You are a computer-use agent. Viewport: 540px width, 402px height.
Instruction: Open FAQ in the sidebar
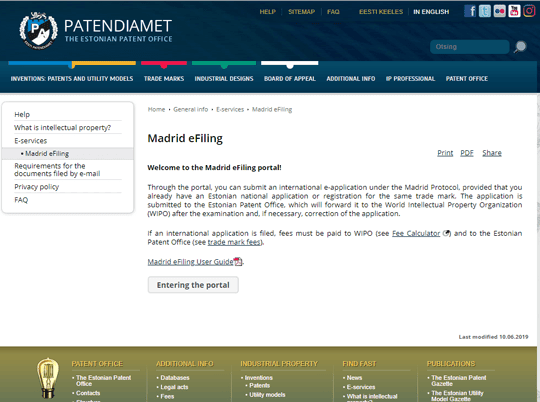point(21,200)
